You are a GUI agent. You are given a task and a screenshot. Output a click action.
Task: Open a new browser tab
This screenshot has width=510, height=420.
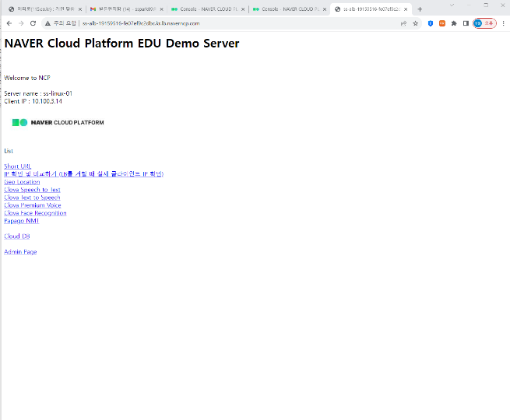pyautogui.click(x=420, y=9)
